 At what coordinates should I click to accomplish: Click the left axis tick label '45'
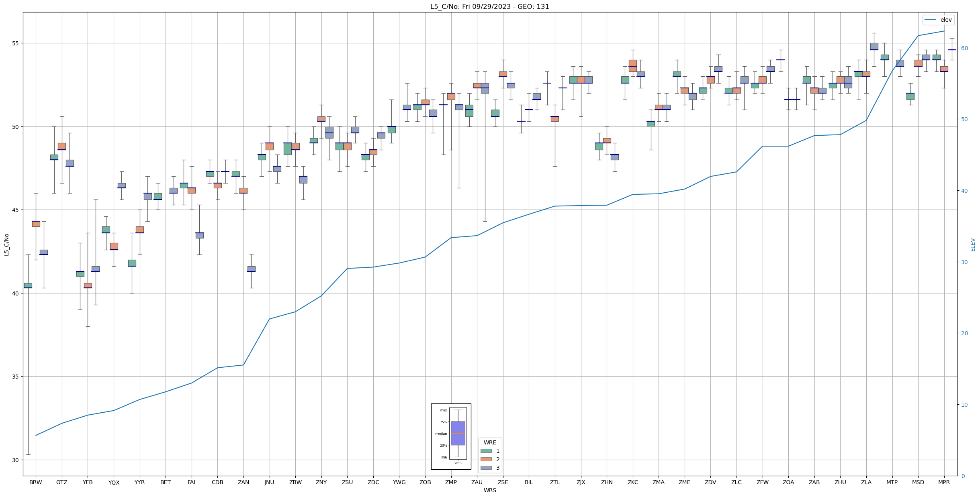point(16,210)
